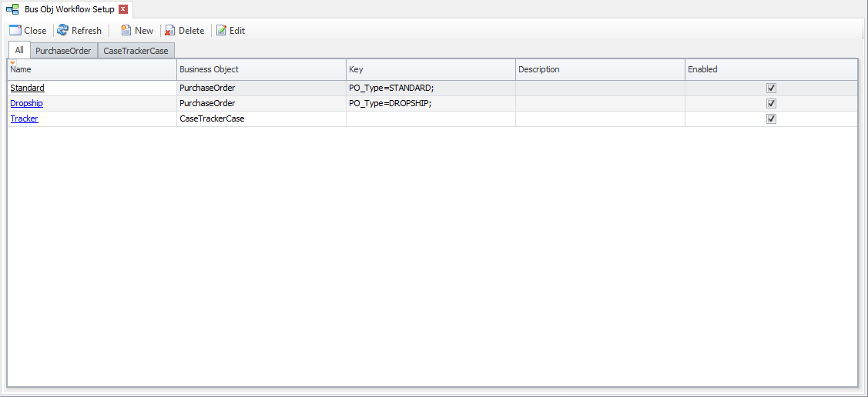Image resolution: width=868 pixels, height=397 pixels.
Task: Open the Standard workflow link
Action: [27, 88]
